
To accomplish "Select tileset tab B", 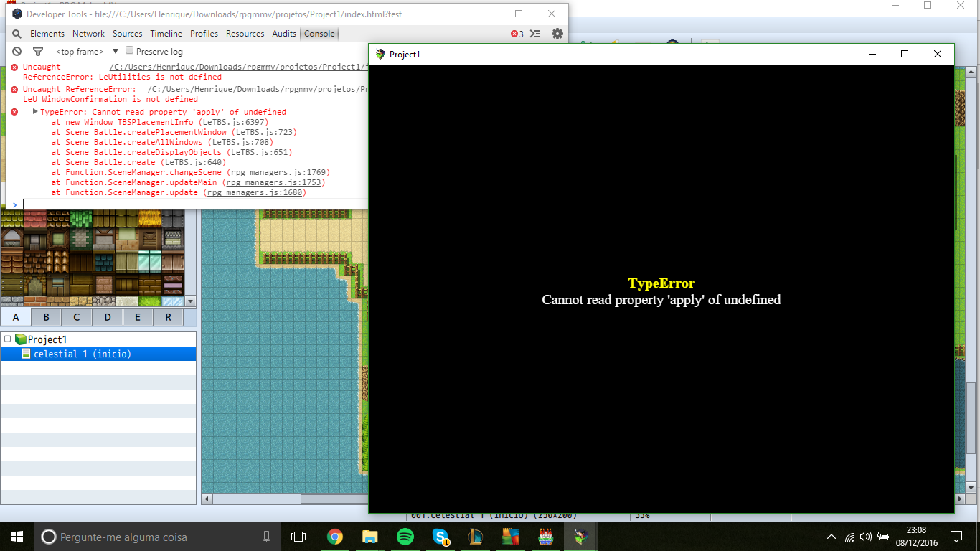I will [47, 317].
